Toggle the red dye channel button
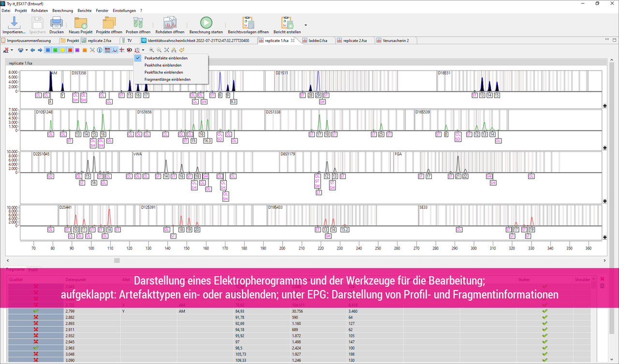The width and height of the screenshot is (619, 364). (x=70, y=50)
